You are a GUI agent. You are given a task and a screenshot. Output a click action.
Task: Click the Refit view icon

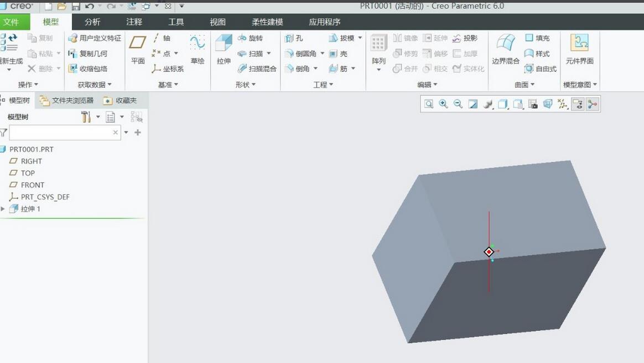[429, 104]
